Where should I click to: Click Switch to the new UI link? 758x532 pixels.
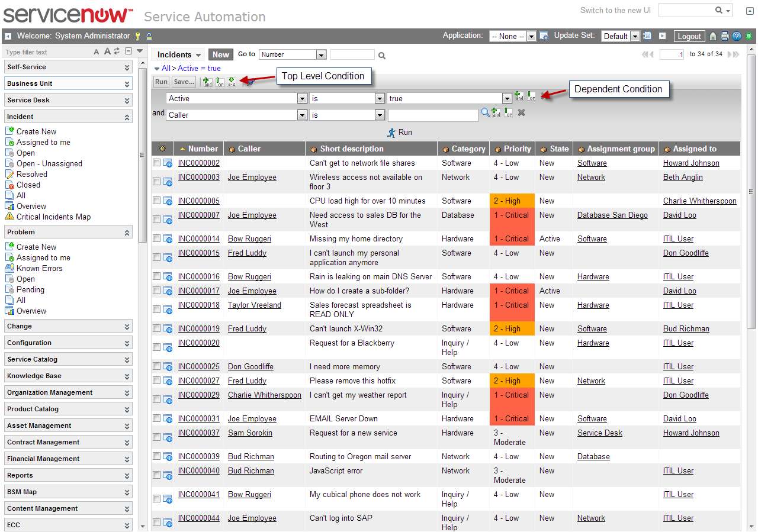coord(615,10)
